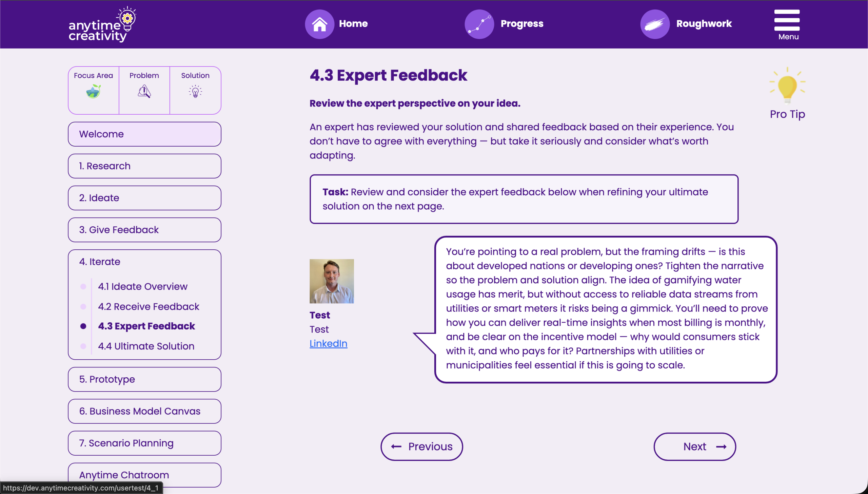Open the expert's LinkedIn profile
The width and height of the screenshot is (868, 494).
click(328, 343)
